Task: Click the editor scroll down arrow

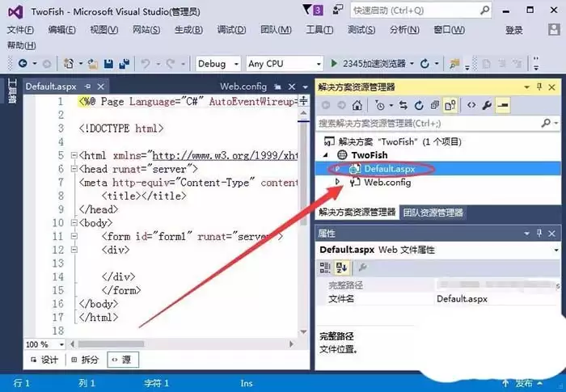Action: tap(303, 331)
